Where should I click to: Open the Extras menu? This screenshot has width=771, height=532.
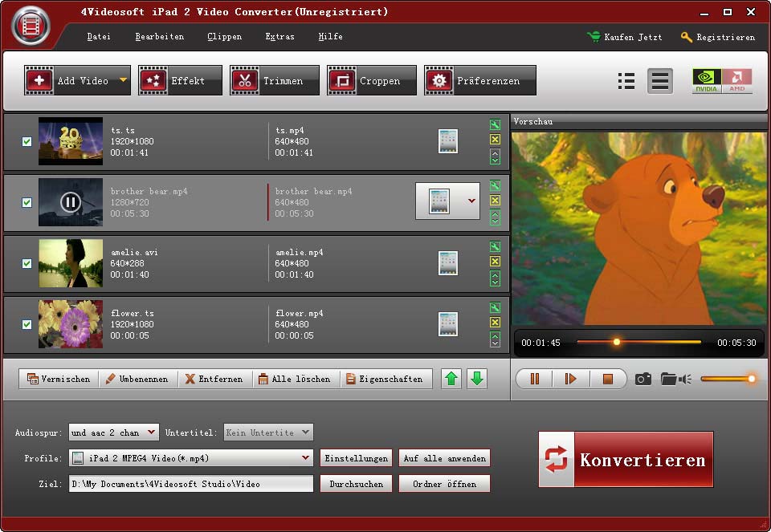coord(279,37)
